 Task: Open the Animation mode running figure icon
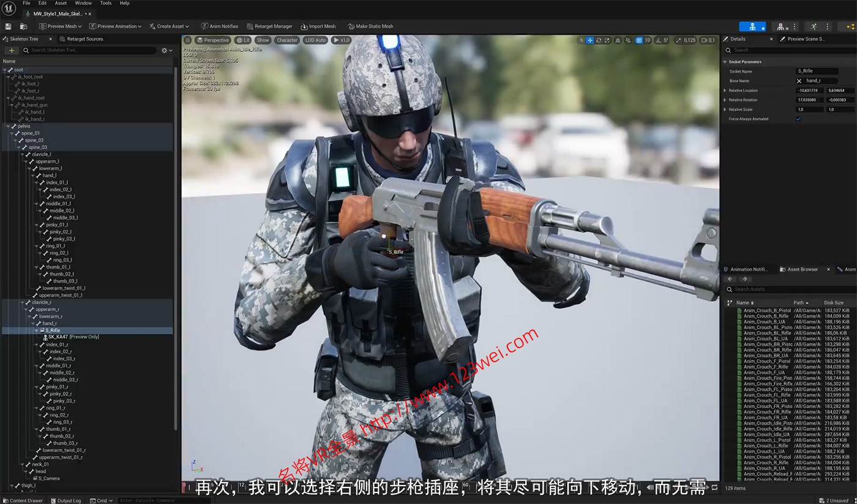pos(813,26)
